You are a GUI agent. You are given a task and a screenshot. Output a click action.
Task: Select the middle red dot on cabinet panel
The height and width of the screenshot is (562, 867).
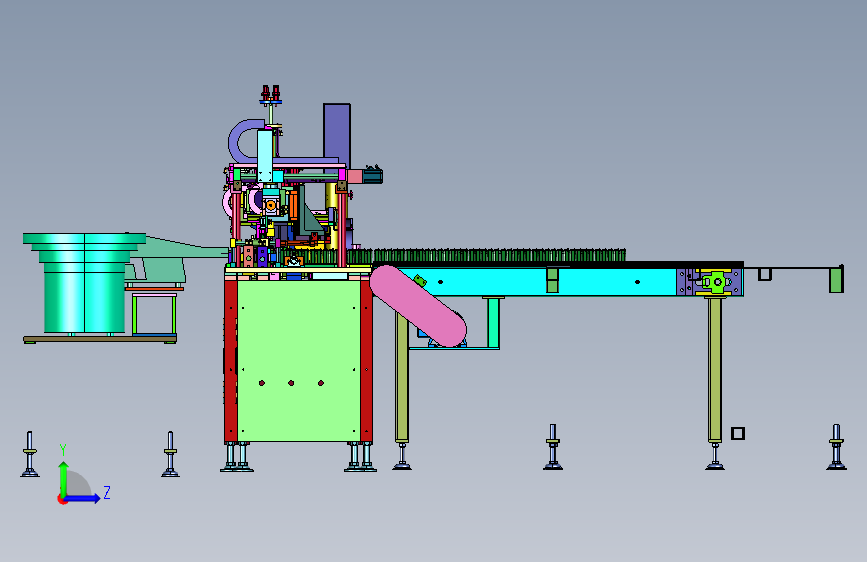coord(291,383)
